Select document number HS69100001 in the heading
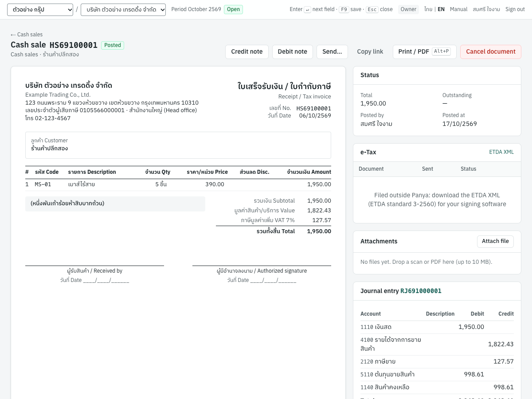 click(x=74, y=45)
